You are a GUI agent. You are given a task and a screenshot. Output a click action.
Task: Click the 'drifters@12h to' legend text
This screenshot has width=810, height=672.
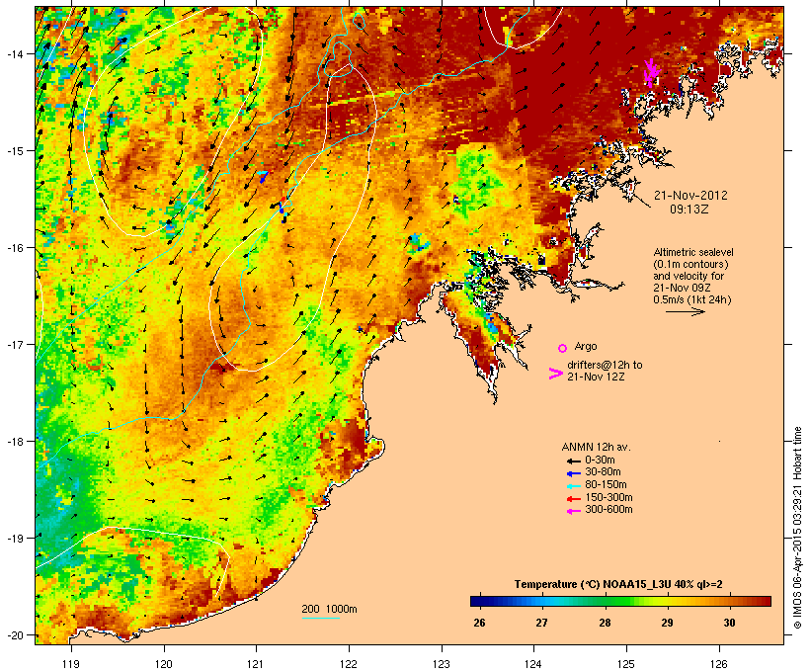coord(605,365)
